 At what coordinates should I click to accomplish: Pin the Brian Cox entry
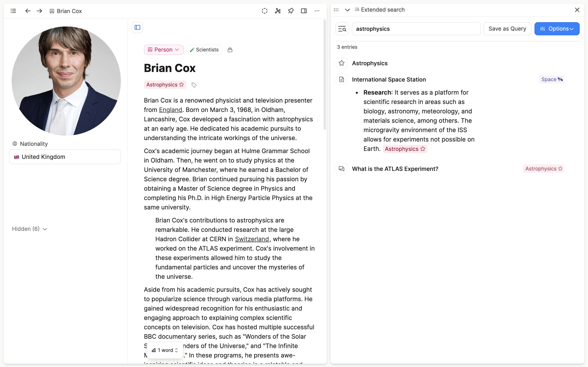[291, 11]
